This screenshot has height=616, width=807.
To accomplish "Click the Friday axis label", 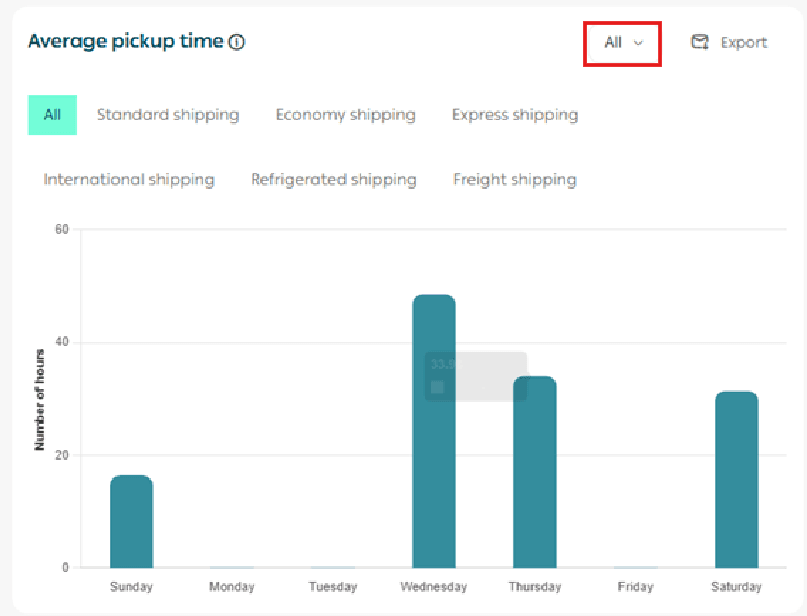I will click(636, 587).
